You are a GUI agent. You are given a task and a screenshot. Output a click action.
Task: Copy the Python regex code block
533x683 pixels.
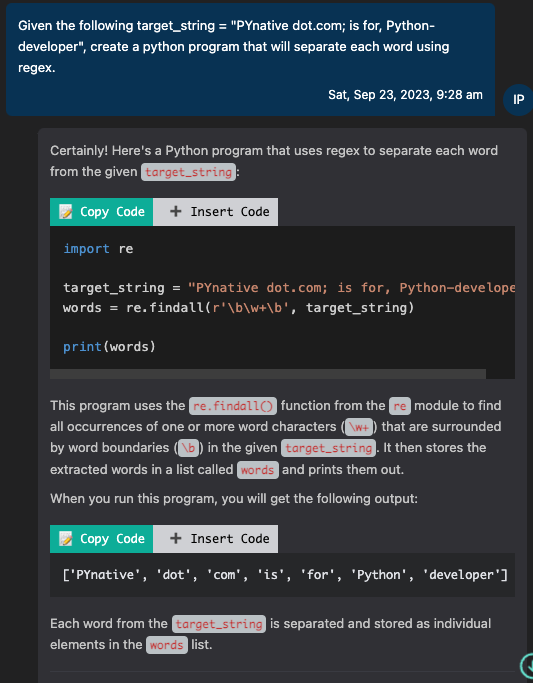click(x=101, y=212)
